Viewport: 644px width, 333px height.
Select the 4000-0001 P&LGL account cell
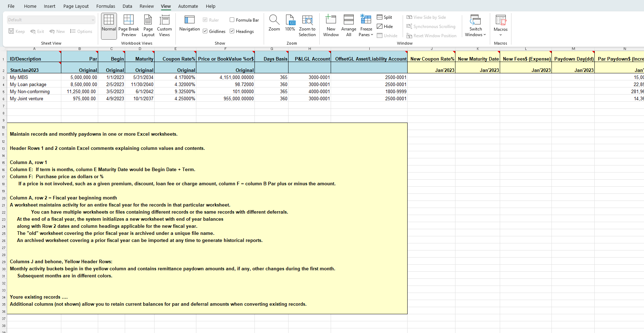pyautogui.click(x=309, y=91)
